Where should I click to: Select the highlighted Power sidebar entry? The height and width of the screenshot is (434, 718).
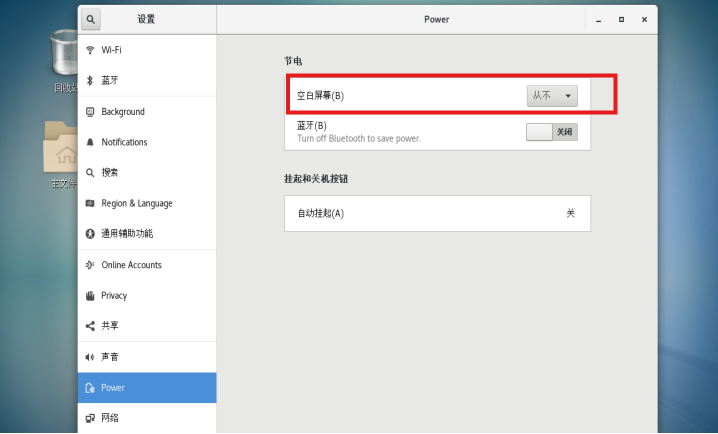coord(147,388)
